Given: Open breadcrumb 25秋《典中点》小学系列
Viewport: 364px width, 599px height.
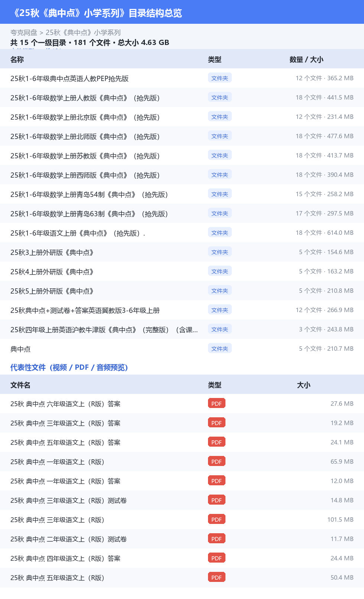Looking at the screenshot, I should [x=83, y=33].
